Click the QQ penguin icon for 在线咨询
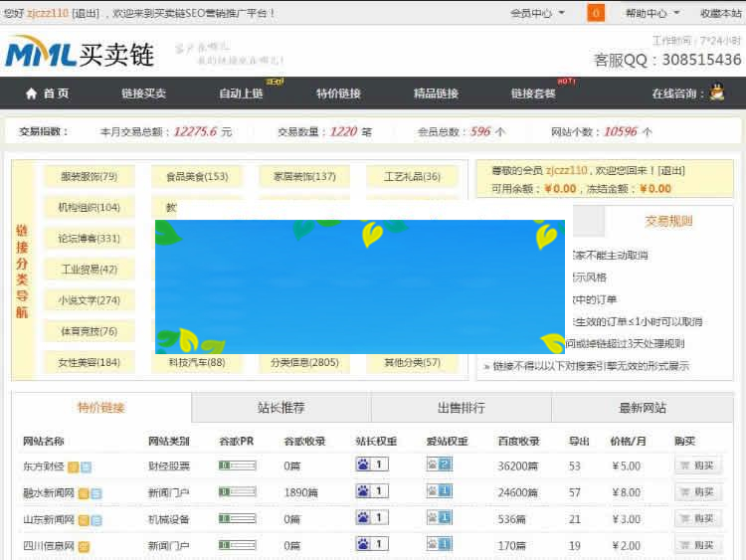This screenshot has width=746, height=560. [716, 93]
